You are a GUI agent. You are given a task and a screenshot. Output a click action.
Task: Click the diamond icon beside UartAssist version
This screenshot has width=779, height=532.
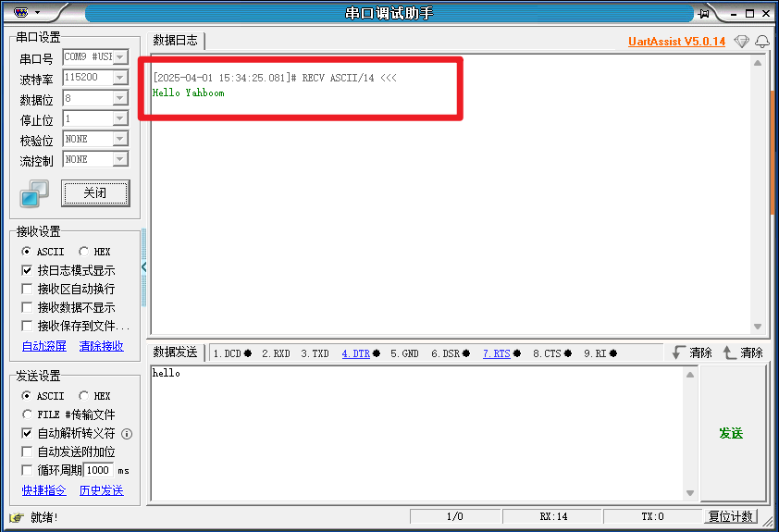741,42
